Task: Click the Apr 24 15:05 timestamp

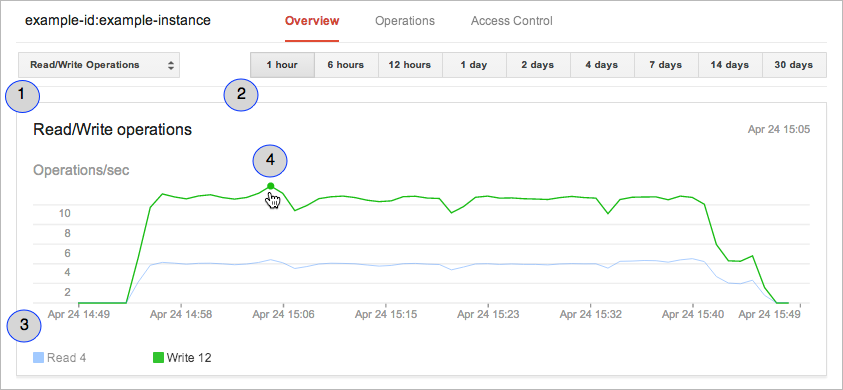Action: tap(779, 130)
